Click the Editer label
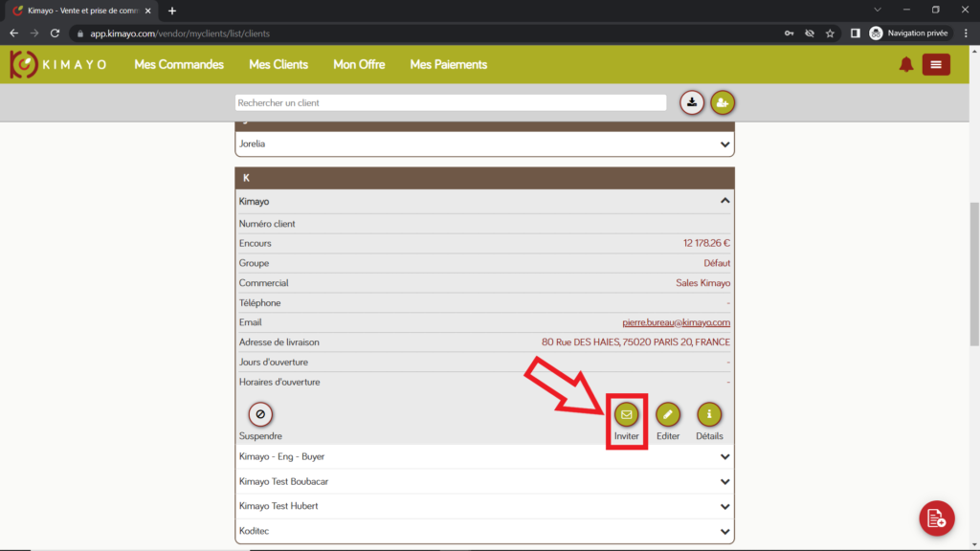 click(667, 436)
